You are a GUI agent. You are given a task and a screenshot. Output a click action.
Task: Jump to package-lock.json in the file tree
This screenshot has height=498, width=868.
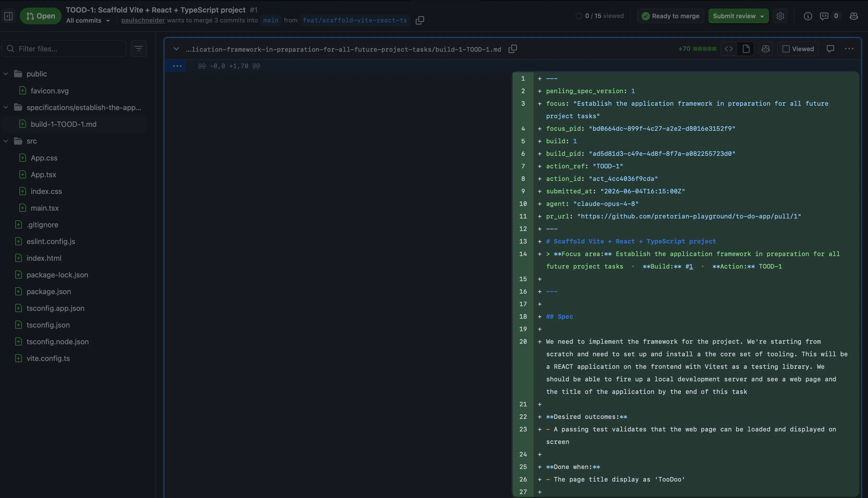tap(57, 275)
